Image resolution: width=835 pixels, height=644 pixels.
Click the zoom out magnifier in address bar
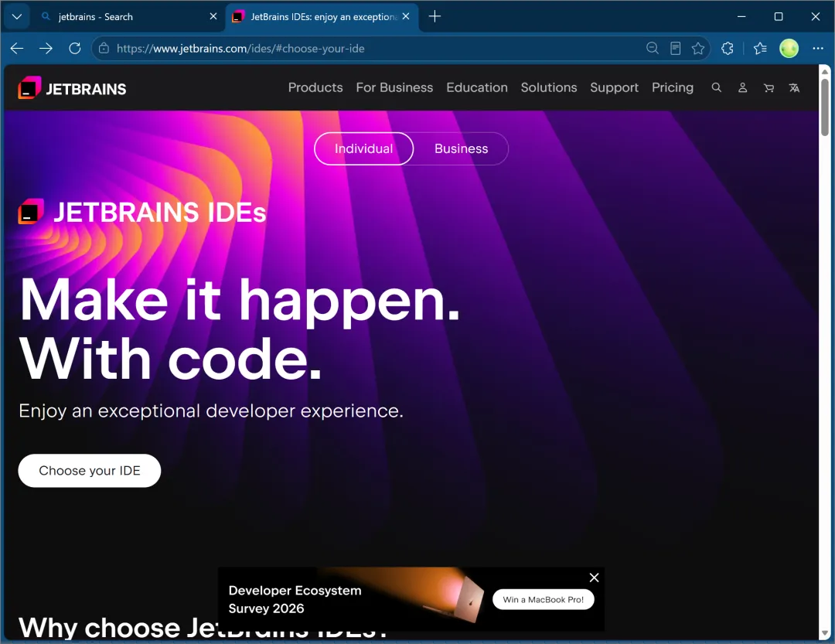(x=652, y=49)
